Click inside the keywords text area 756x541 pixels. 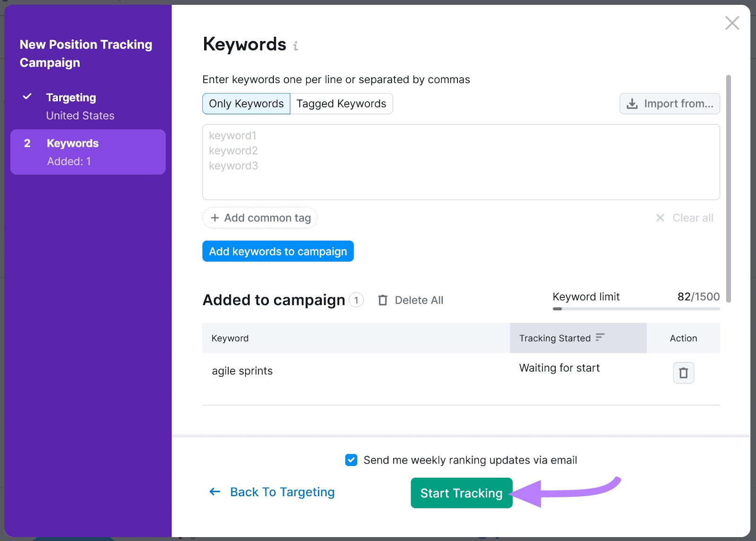tap(461, 162)
